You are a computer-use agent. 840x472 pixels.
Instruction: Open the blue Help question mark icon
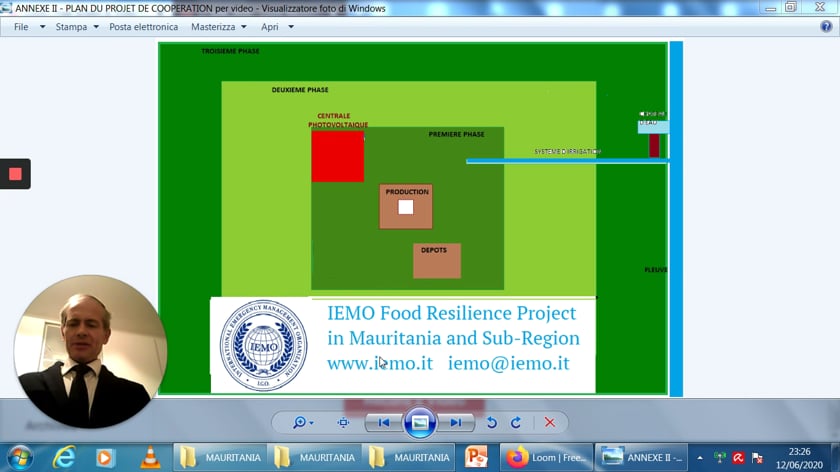[x=826, y=26]
